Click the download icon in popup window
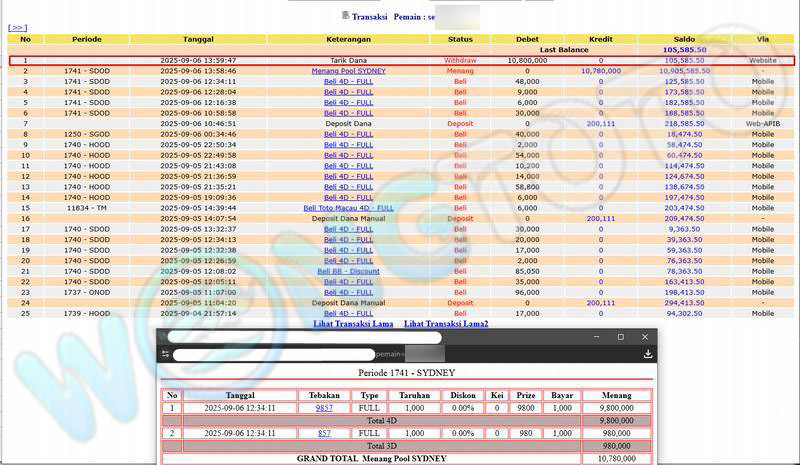This screenshot has width=800, height=465. click(648, 354)
